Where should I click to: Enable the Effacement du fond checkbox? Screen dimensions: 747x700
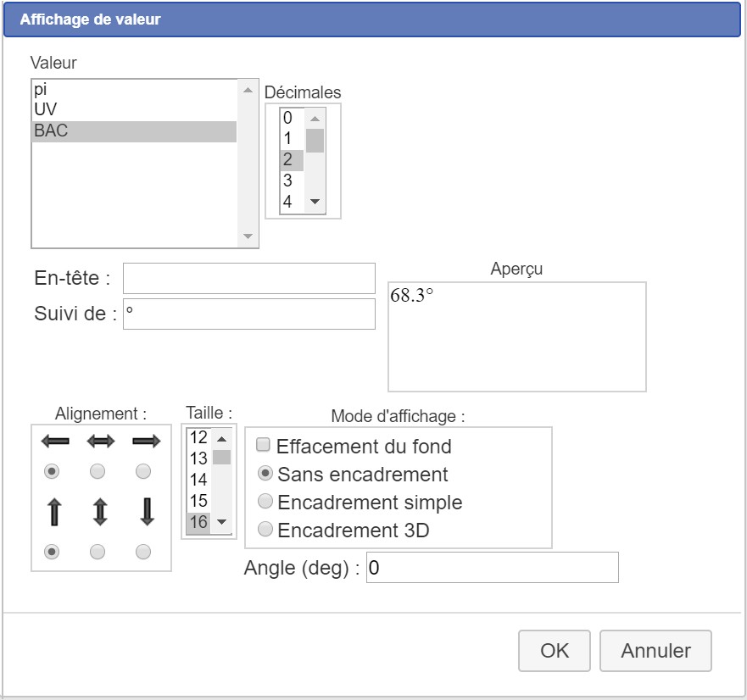pyautogui.click(x=264, y=445)
